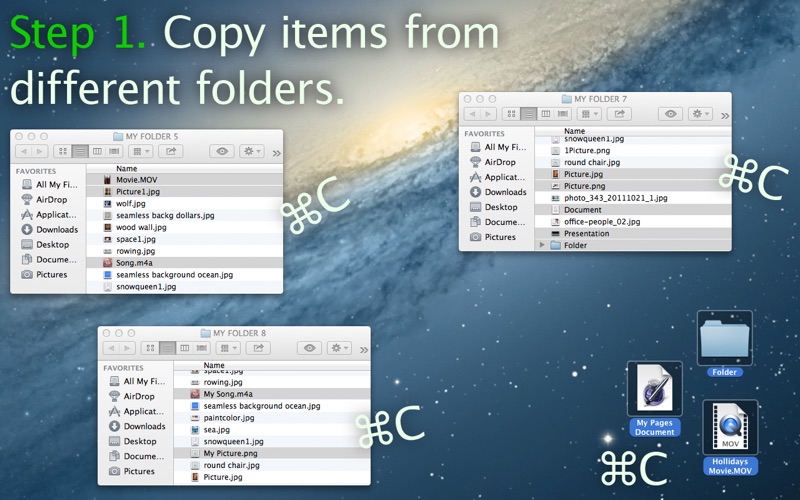Switch MY FOLDER 5 window to list view
Image resolution: width=800 pixels, height=500 pixels.
(80, 151)
